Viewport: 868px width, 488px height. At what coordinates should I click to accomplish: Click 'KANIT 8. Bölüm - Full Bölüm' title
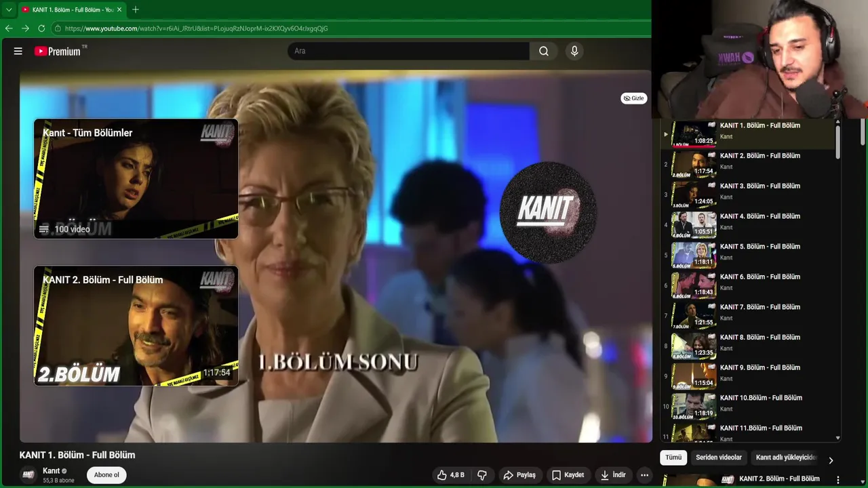[x=760, y=338]
